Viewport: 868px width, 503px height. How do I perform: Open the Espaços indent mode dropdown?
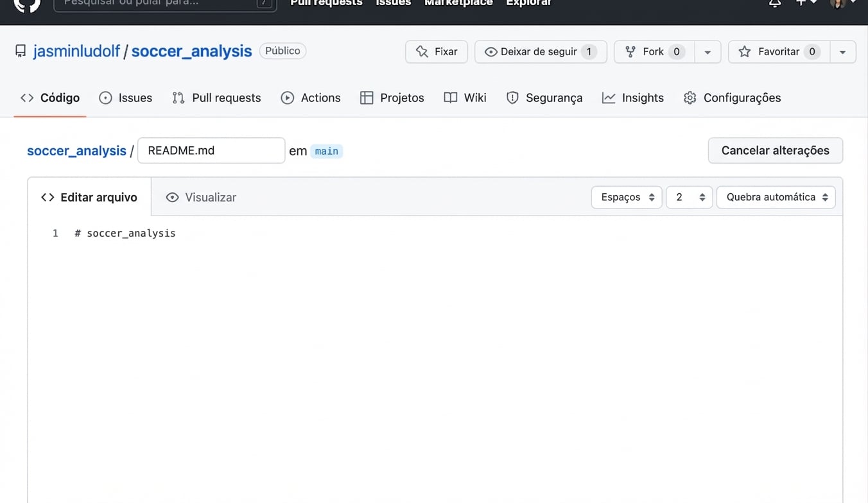[627, 198]
